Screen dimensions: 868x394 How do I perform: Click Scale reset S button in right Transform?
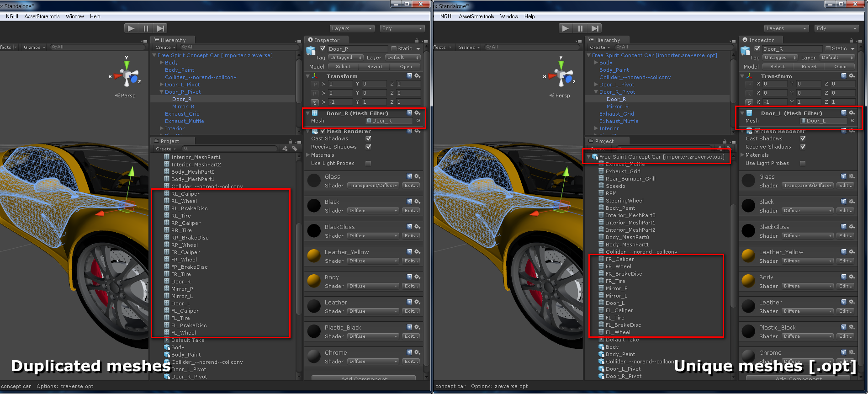click(749, 102)
